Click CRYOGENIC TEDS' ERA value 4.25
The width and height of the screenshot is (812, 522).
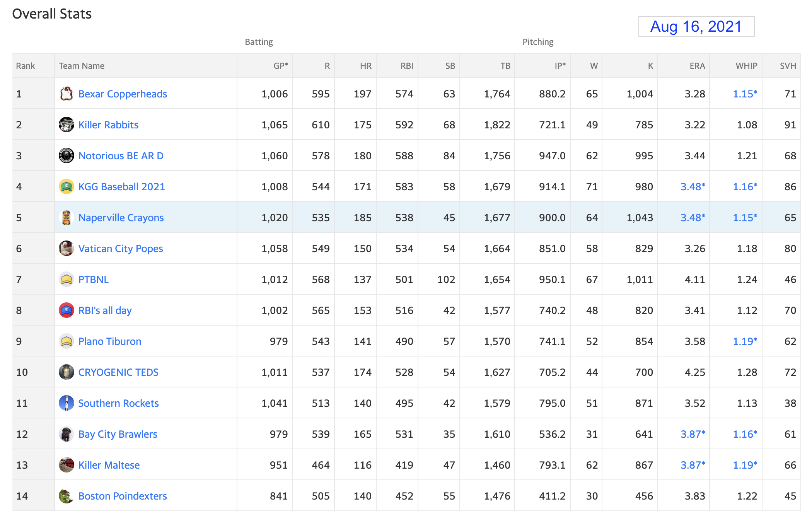coord(695,372)
